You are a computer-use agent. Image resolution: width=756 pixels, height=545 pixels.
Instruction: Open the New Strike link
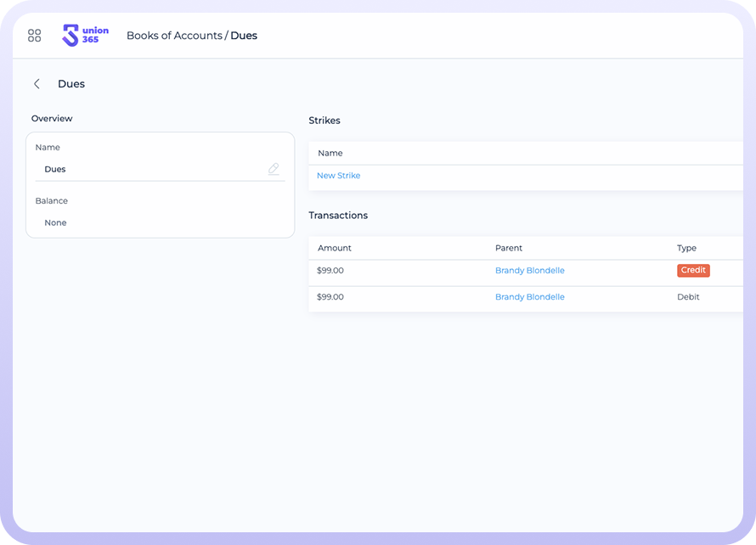click(338, 176)
